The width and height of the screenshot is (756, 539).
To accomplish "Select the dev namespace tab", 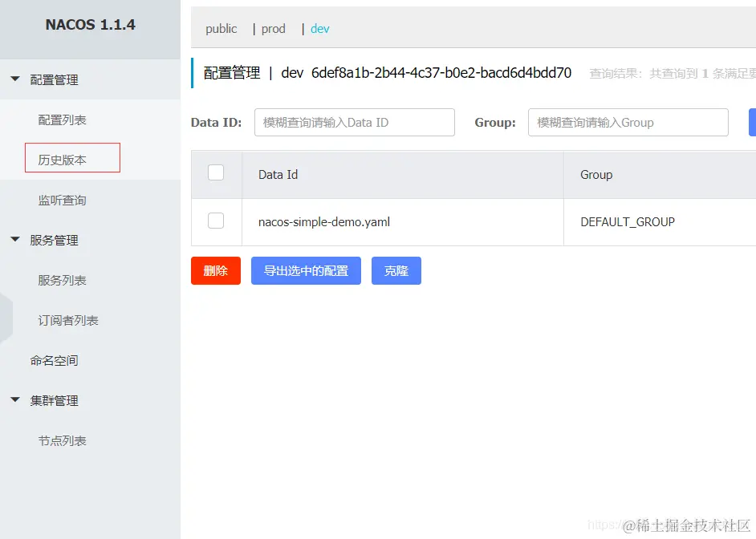I will [319, 29].
